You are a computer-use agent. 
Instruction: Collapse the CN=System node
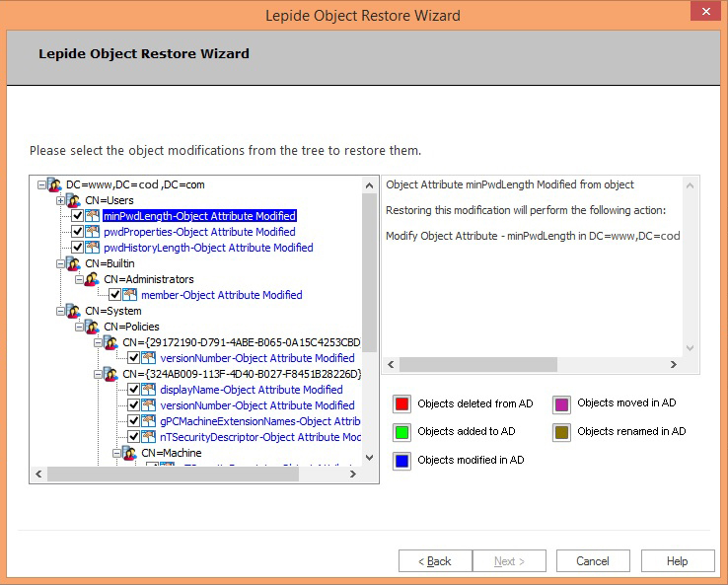[x=60, y=311]
